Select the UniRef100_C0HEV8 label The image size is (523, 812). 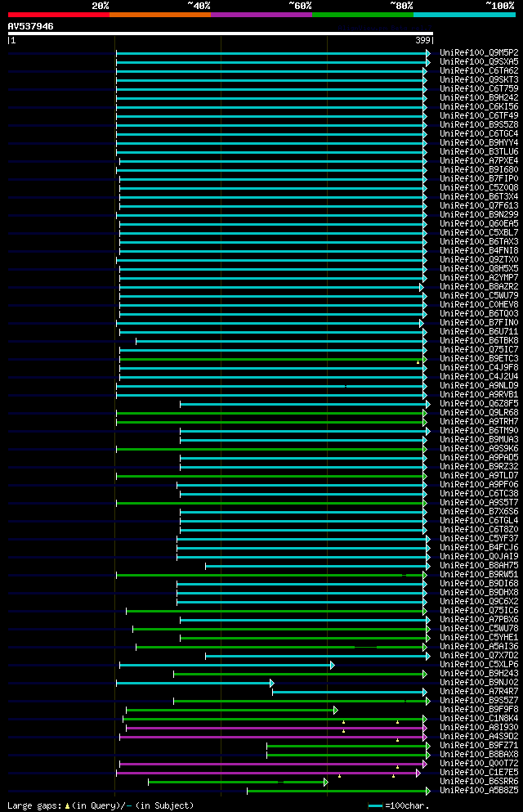tap(479, 304)
